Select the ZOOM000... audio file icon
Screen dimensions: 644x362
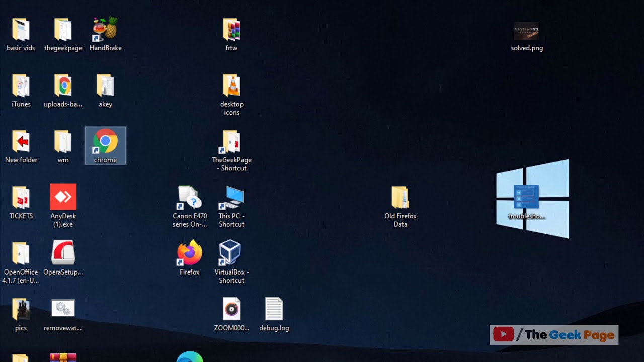(x=231, y=309)
